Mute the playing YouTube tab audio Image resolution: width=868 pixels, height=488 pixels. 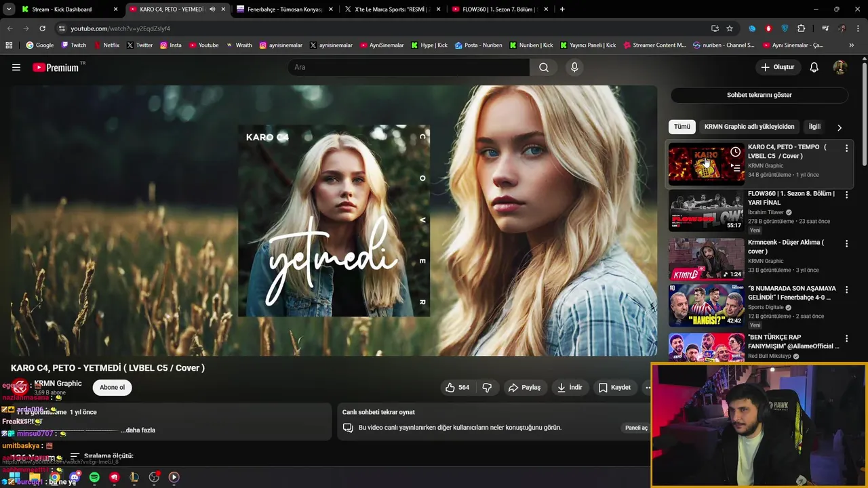[212, 9]
